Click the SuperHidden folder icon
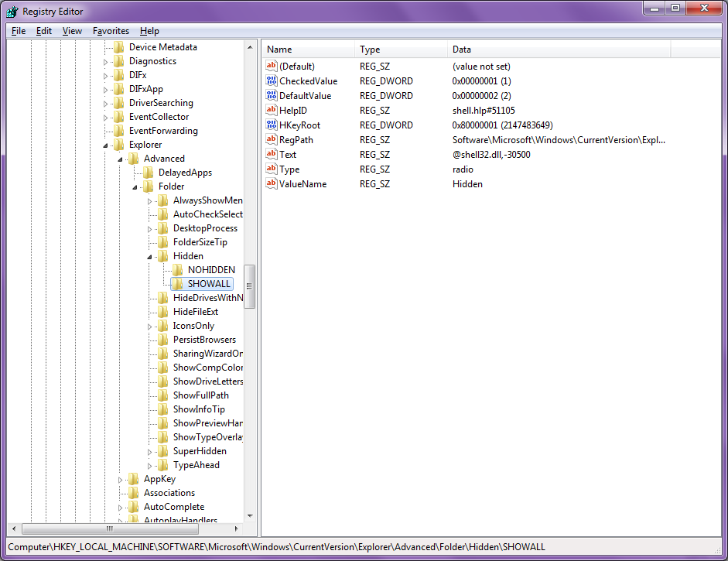This screenshot has height=561, width=728. pos(162,451)
